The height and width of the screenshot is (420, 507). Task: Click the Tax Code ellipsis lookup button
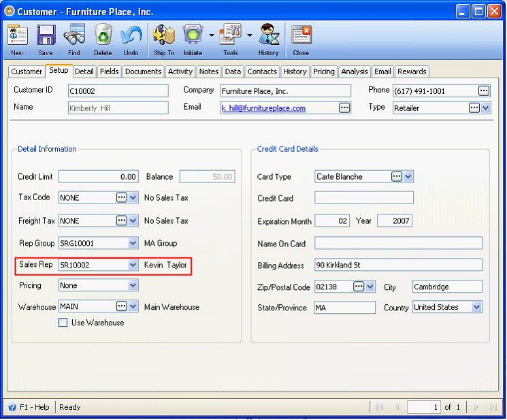[122, 197]
